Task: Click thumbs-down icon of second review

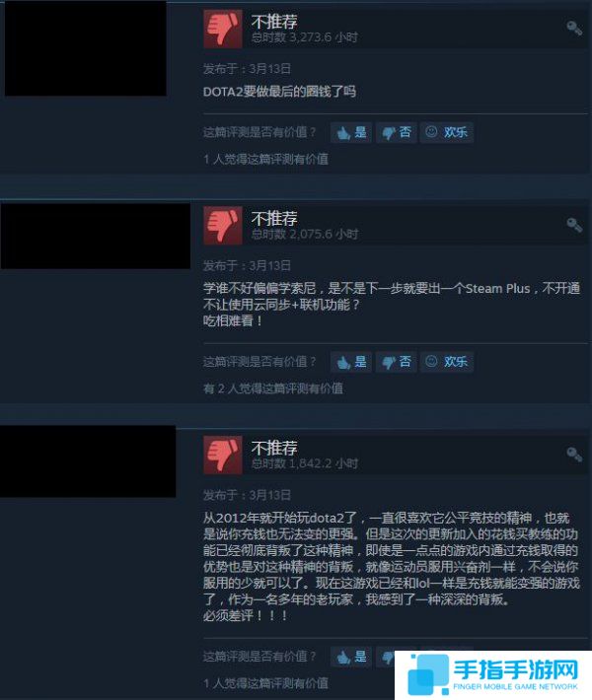Action: click(x=223, y=226)
